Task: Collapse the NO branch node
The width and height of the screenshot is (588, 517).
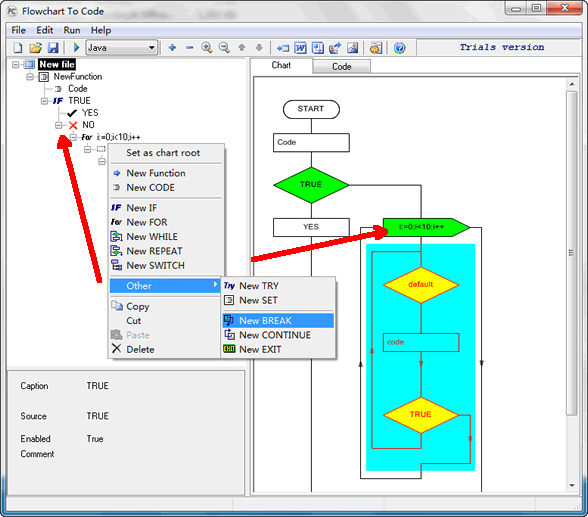Action: coord(58,125)
